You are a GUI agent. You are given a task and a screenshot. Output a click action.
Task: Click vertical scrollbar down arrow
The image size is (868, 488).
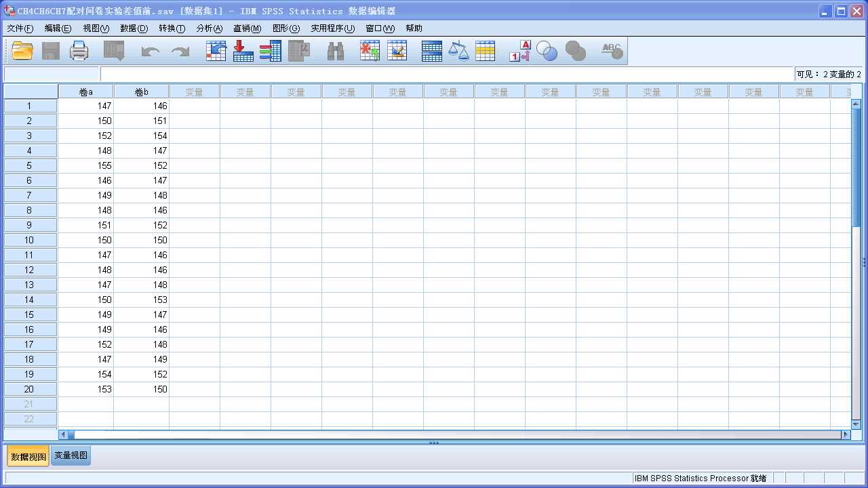[x=856, y=424]
